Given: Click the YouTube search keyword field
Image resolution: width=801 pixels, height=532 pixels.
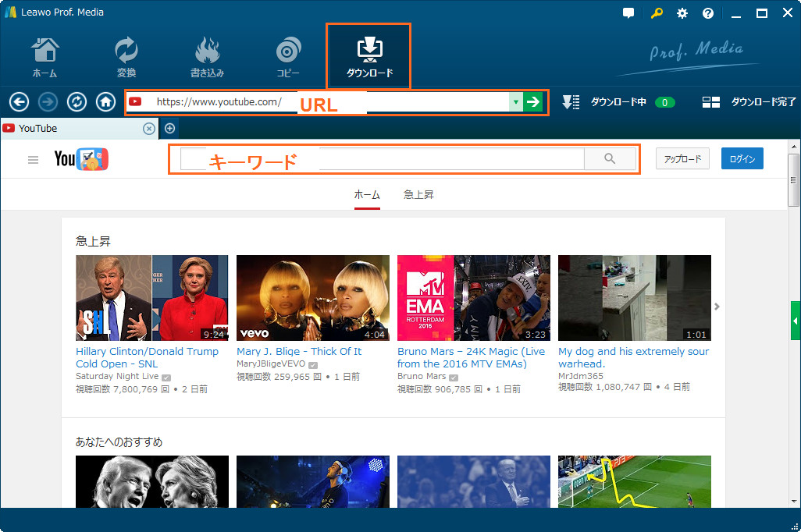Looking at the screenshot, I should pos(382,159).
